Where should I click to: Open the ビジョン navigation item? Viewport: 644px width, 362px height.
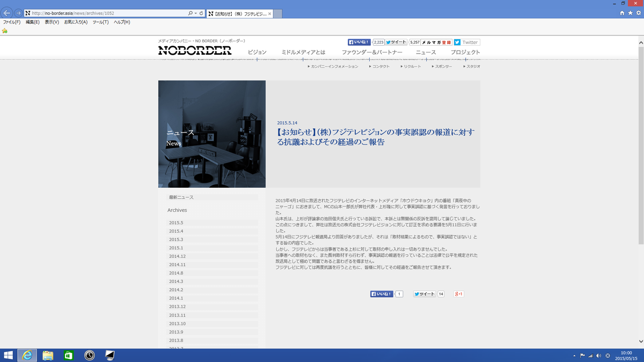coord(257,52)
